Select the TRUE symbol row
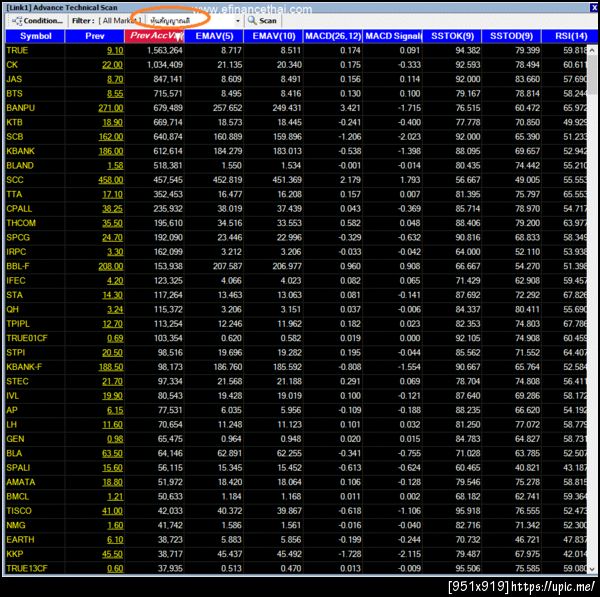 (x=296, y=51)
